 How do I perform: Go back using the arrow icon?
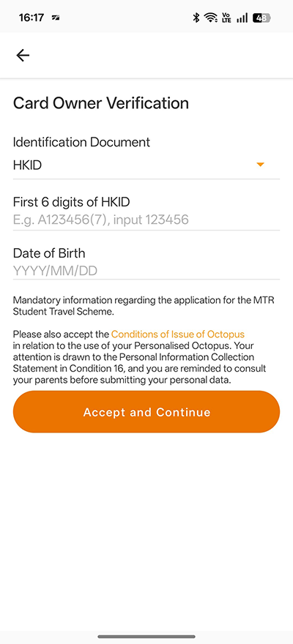tap(23, 55)
